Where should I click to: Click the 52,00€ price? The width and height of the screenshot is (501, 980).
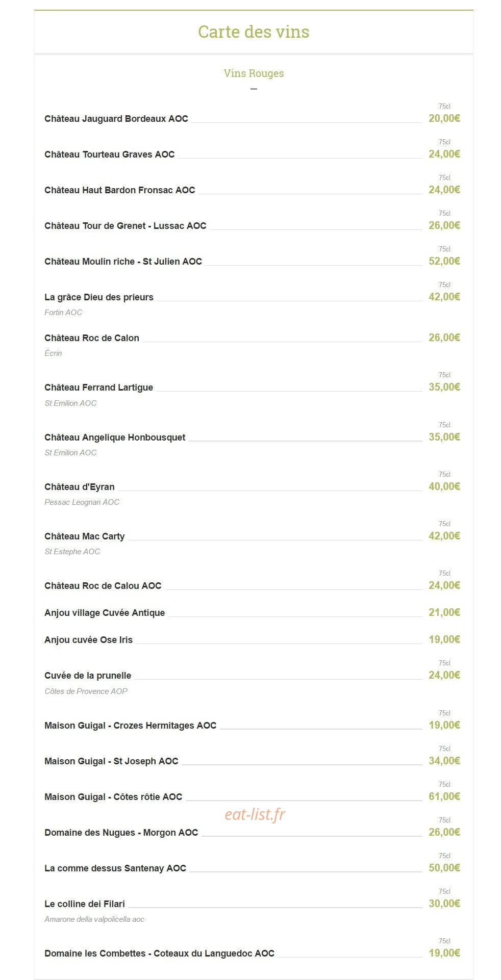click(x=444, y=261)
